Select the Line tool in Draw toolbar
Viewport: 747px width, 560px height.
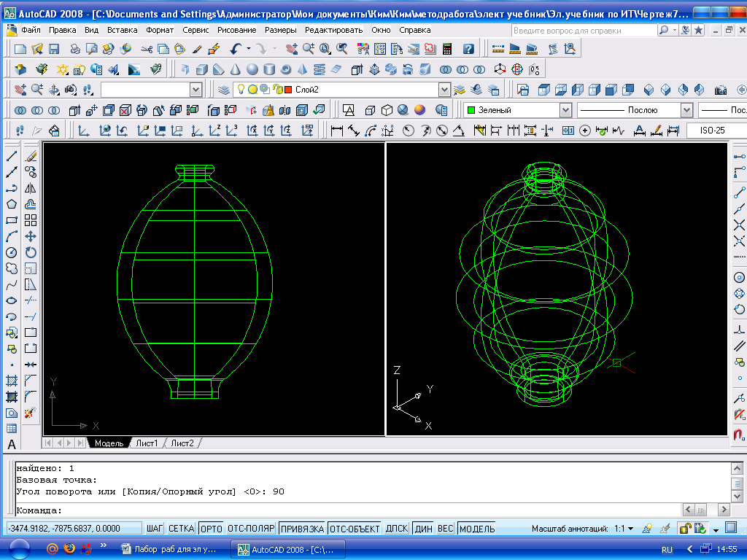(x=12, y=156)
